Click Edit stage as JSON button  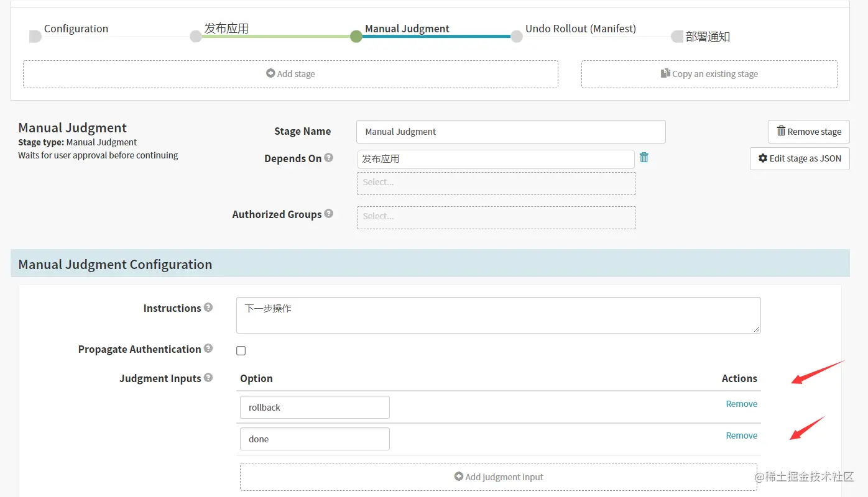[800, 158]
